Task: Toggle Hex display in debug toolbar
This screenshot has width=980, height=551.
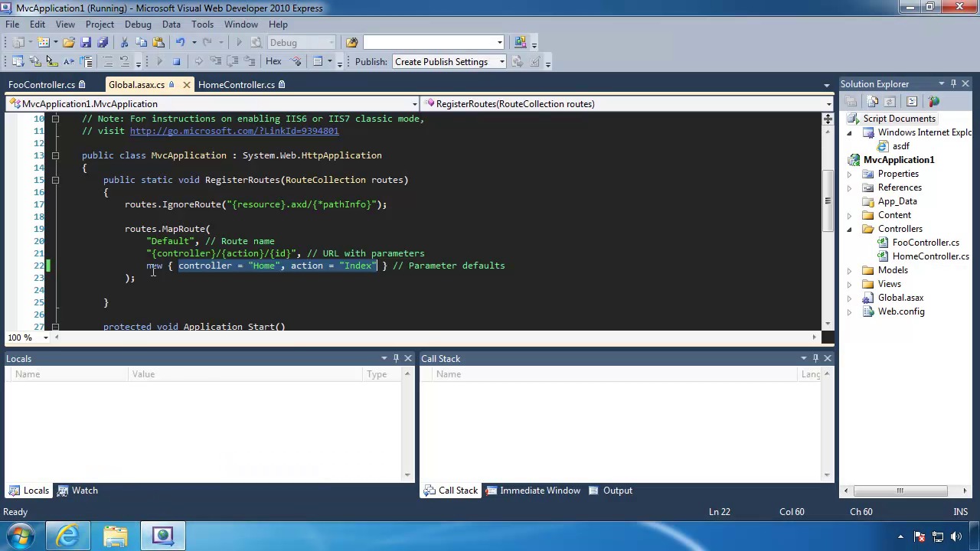Action: click(x=273, y=62)
